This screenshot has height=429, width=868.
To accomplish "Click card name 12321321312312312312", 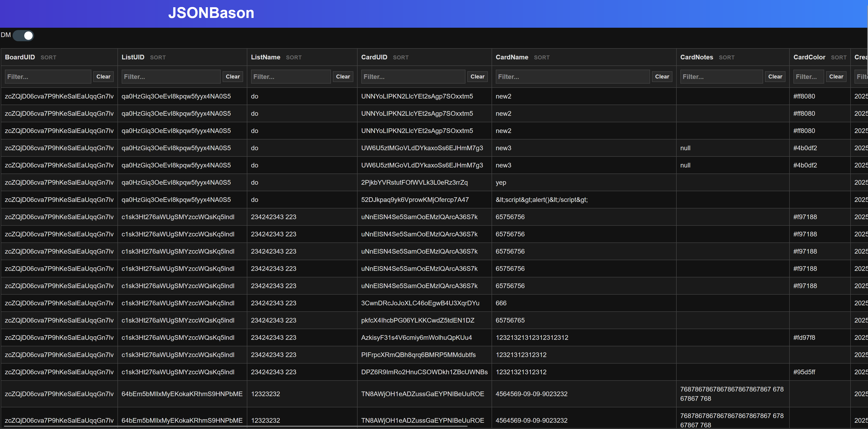I will click(532, 337).
